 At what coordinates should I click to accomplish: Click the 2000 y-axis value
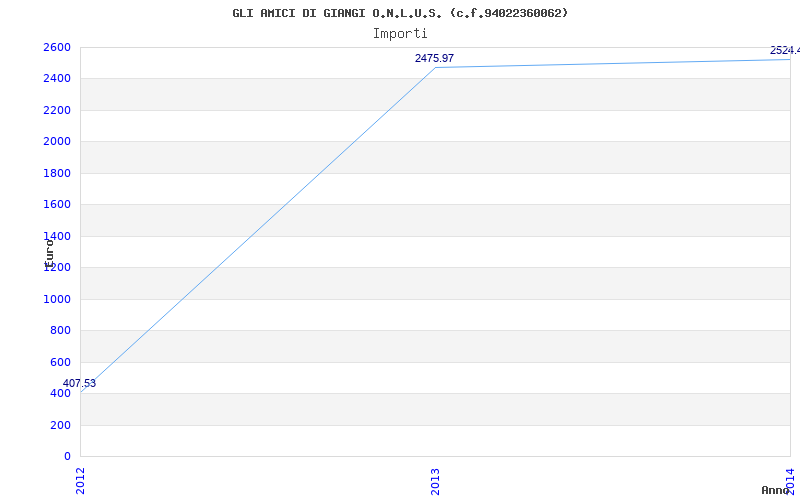pos(57,141)
